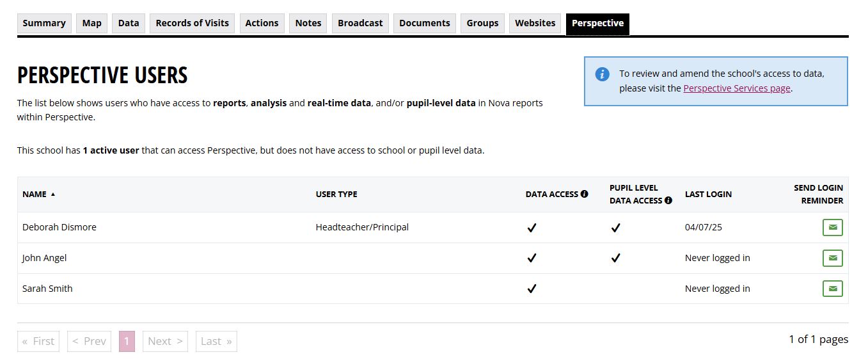The width and height of the screenshot is (868, 359).
Task: Click John Angel's pupil level access checkmark
Action: (615, 258)
